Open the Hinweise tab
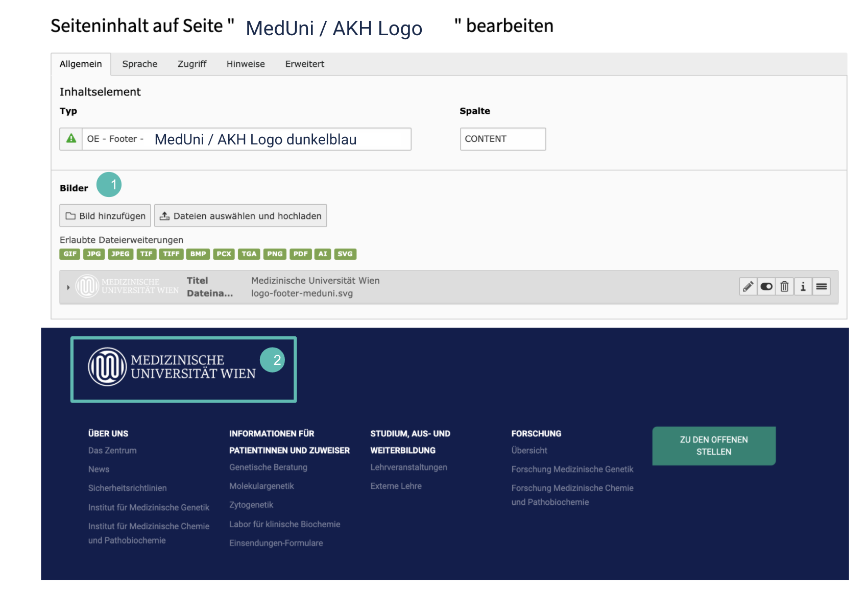 click(246, 64)
